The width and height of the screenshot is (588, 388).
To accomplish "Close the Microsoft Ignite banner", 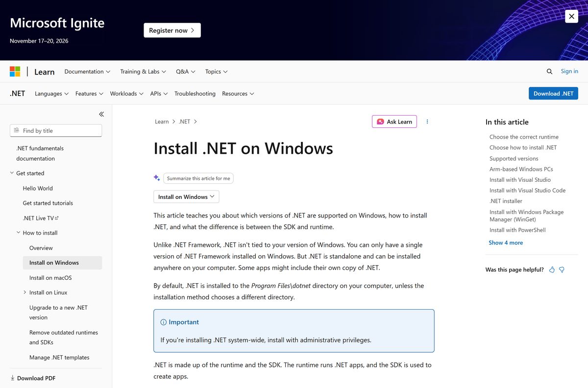I will 571,16.
